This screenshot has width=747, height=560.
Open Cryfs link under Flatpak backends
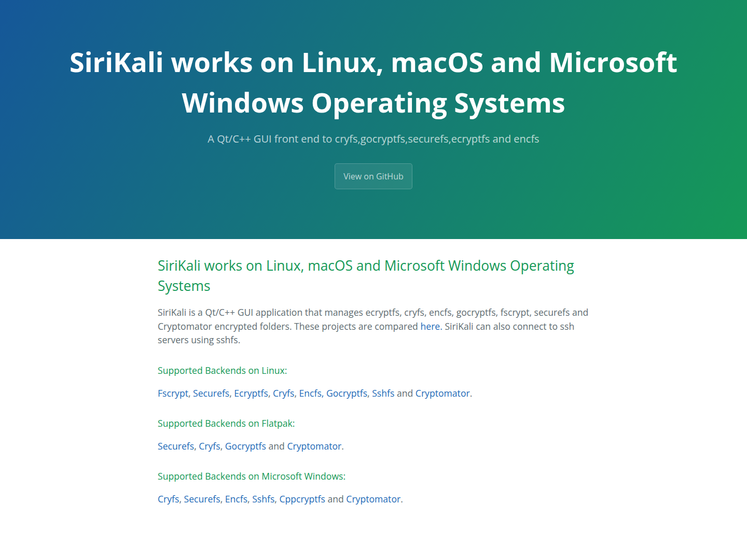(x=210, y=446)
